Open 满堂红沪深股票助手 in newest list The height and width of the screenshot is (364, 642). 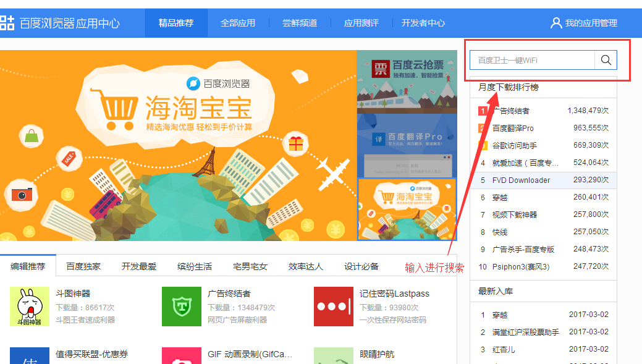[x=526, y=332]
